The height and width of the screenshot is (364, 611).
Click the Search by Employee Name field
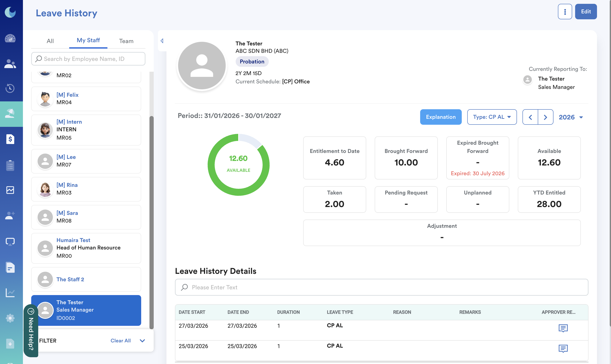88,59
